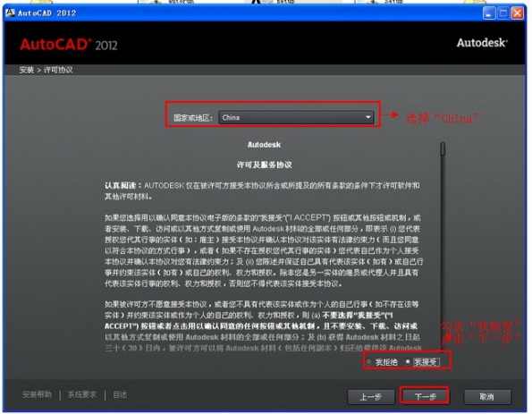Open the 安装帮助 installation help link
The height and width of the screenshot is (414, 532).
(x=37, y=394)
